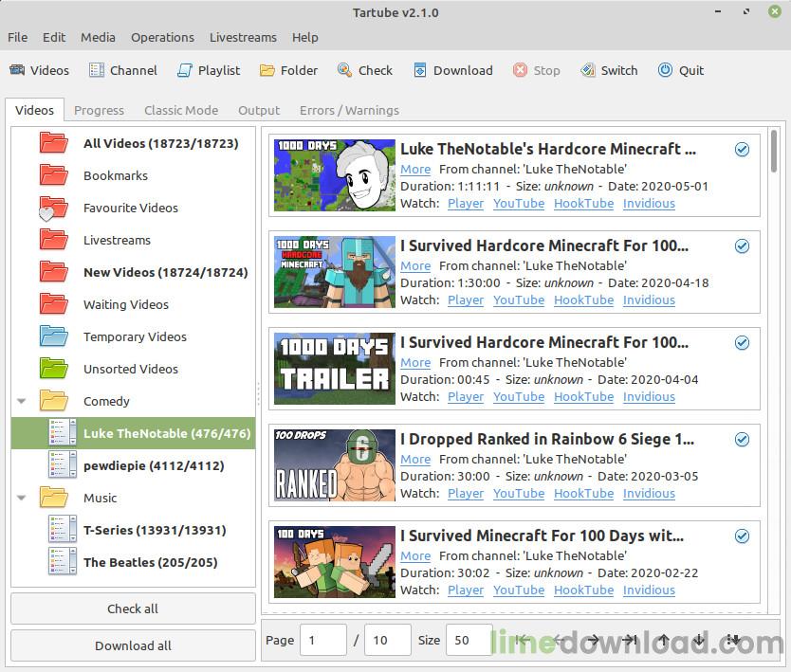791x672 pixels.
Task: Click the Videos toolbar button
Action: tap(39, 70)
